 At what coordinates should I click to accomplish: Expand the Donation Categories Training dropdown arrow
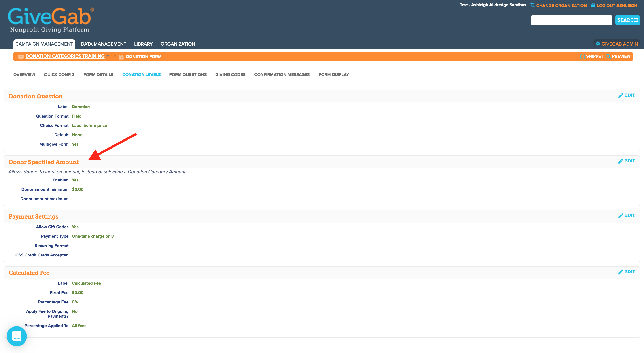108,55
